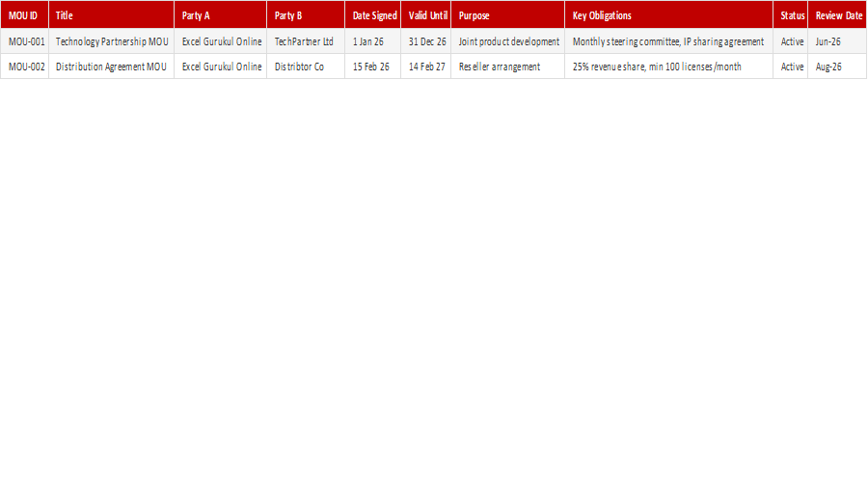Viewport: 868px width, 482px height.
Task: Click the Jun-26 review date cell
Action: tap(837, 41)
